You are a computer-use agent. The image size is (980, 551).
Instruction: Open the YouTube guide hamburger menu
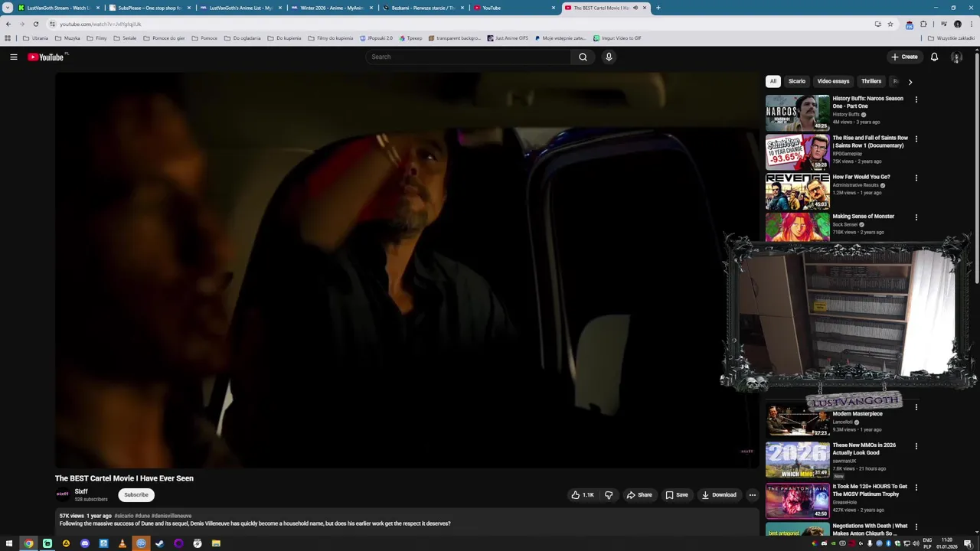tap(14, 57)
